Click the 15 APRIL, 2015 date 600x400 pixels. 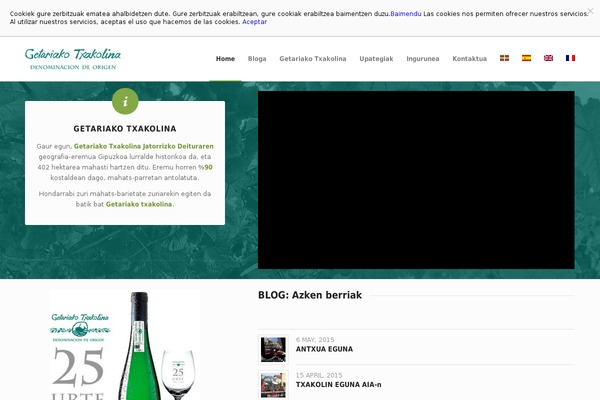[319, 376]
